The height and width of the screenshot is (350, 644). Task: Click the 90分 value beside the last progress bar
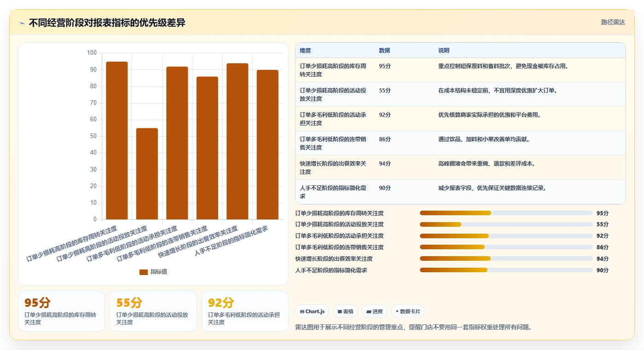click(603, 270)
